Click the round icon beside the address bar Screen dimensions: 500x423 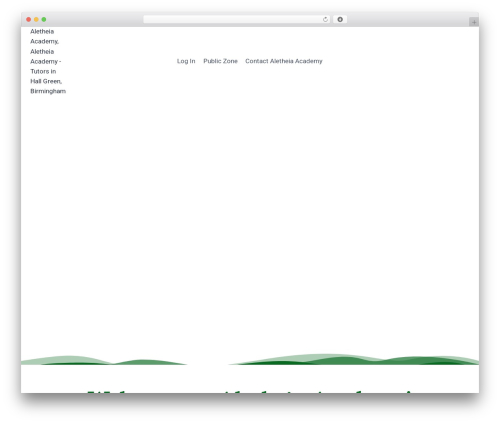coord(340,20)
